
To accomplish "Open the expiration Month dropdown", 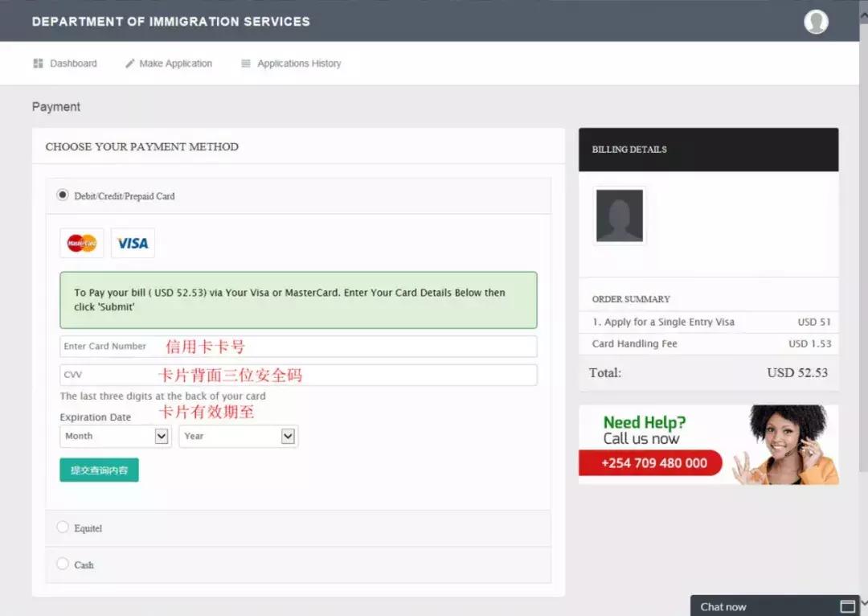I will (x=115, y=436).
